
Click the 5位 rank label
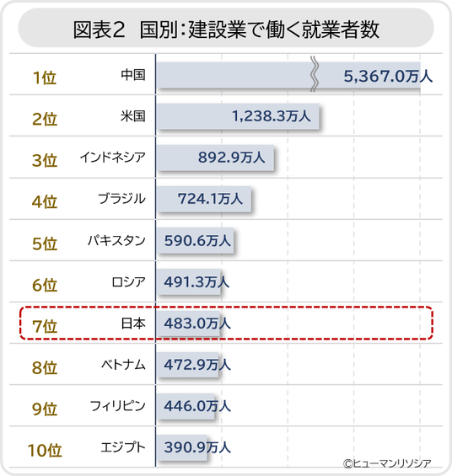[45, 243]
